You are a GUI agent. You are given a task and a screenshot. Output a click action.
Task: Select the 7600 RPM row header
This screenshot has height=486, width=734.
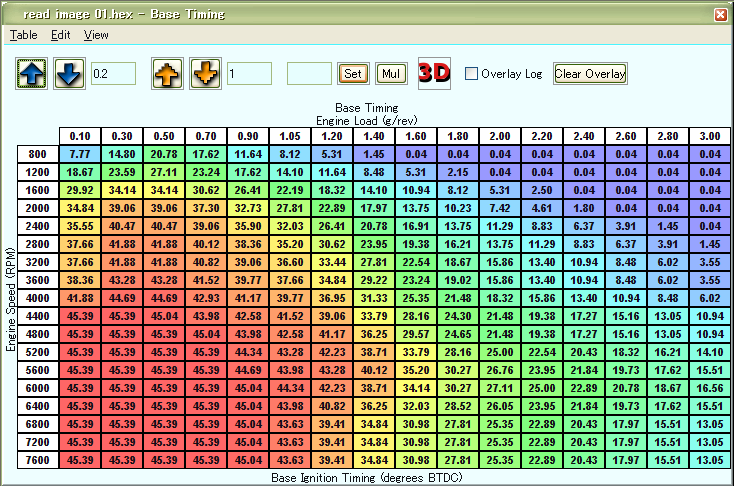coord(38,460)
